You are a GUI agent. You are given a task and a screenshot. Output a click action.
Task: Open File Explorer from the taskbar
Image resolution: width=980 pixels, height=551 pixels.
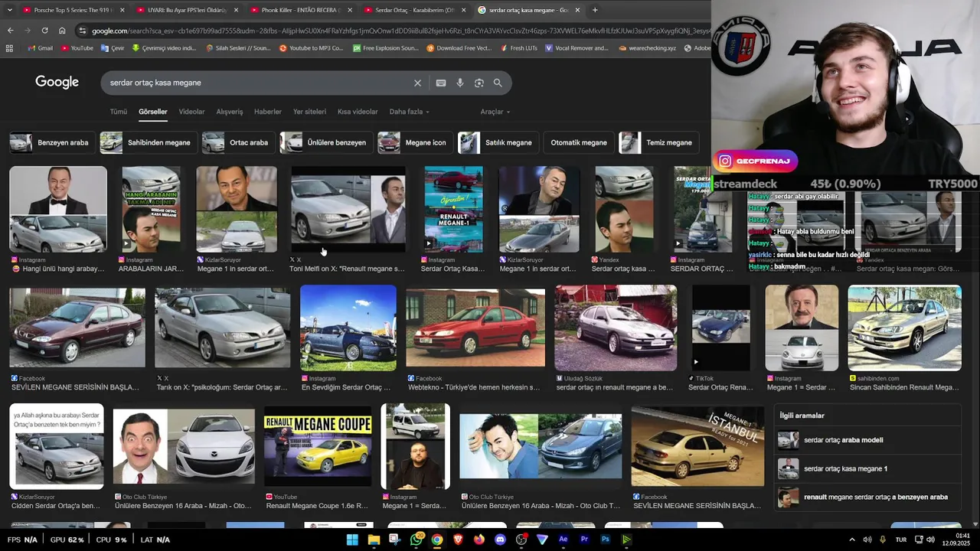pos(374,540)
